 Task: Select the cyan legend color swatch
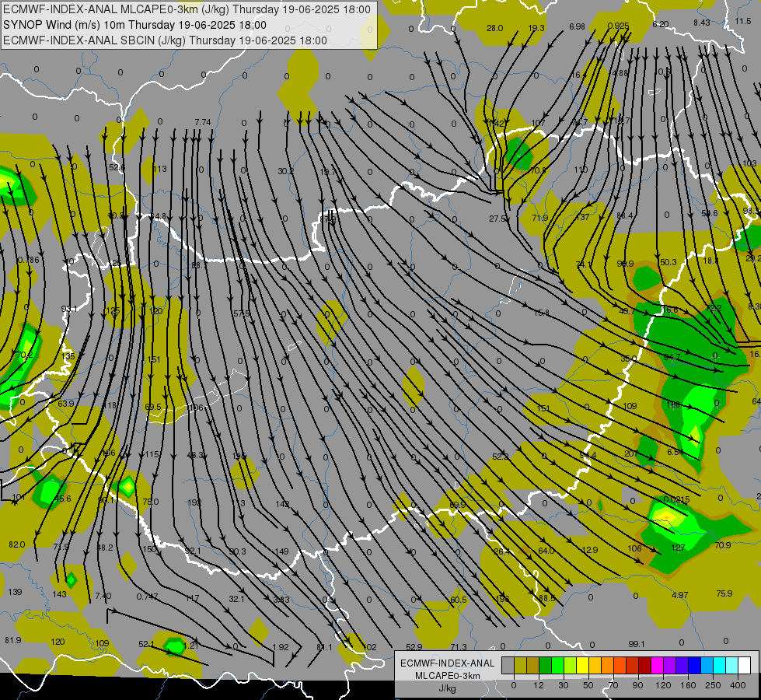(720, 666)
